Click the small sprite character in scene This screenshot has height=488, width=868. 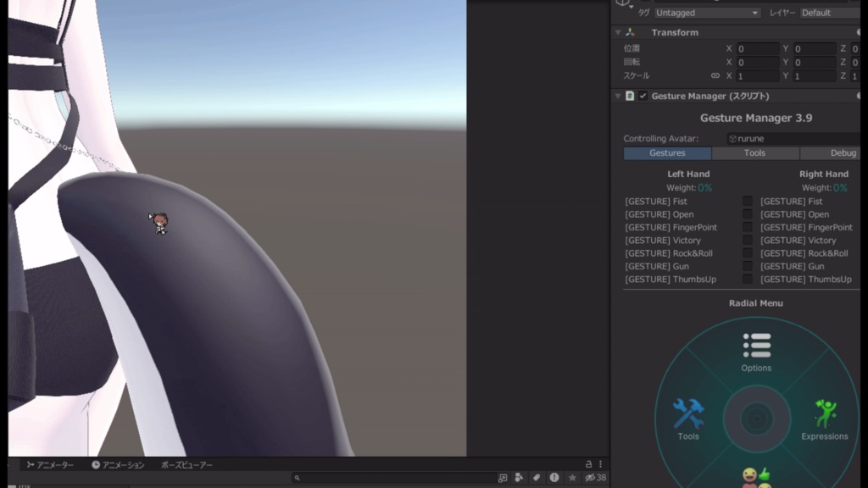point(160,224)
